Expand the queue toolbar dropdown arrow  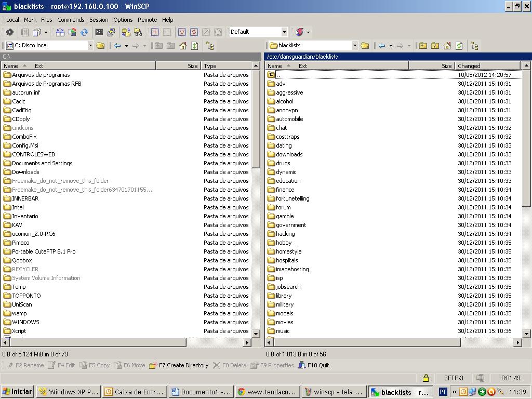(x=46, y=32)
